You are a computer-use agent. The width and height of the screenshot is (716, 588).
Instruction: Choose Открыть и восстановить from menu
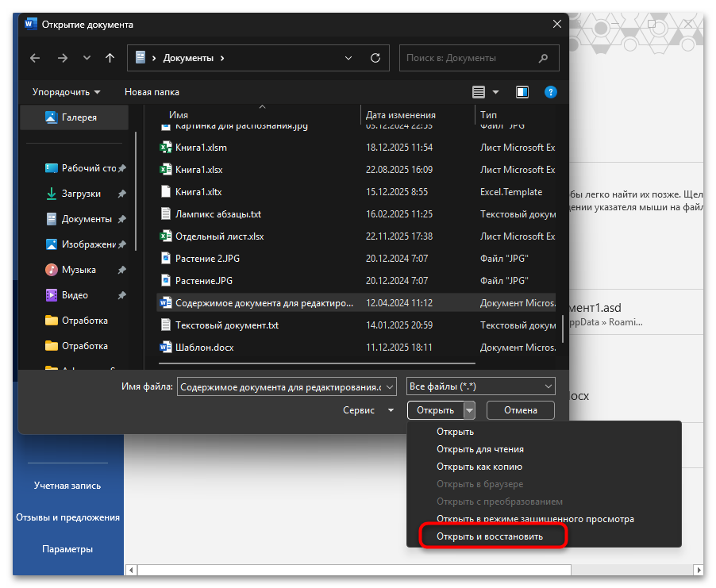pos(490,536)
